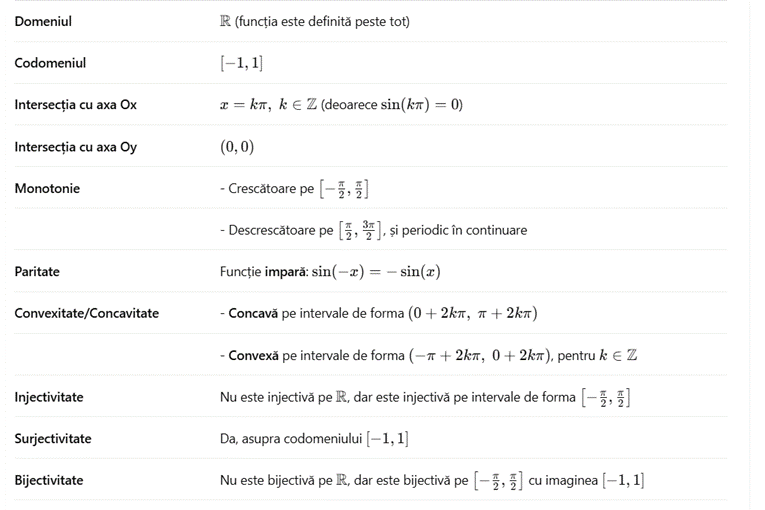
Task: Click the "Domeniul" row label
Action: [43, 21]
